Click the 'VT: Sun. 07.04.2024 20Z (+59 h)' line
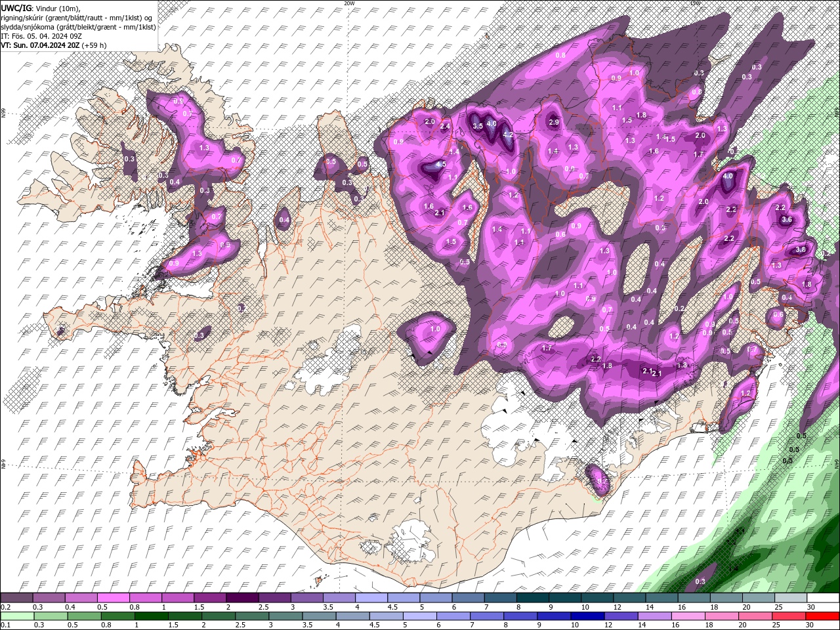 tap(53, 45)
